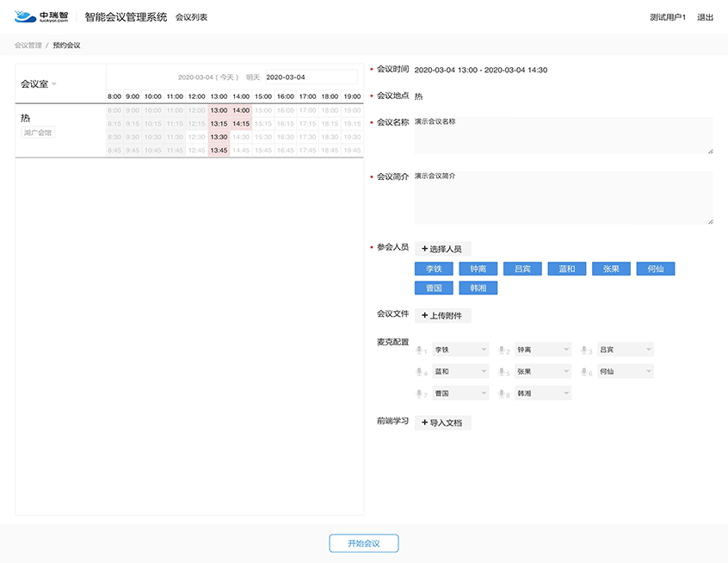Image resolution: width=728 pixels, height=563 pixels.
Task: Open the microphone 5 dropdown showing 张果
Action: (x=542, y=372)
